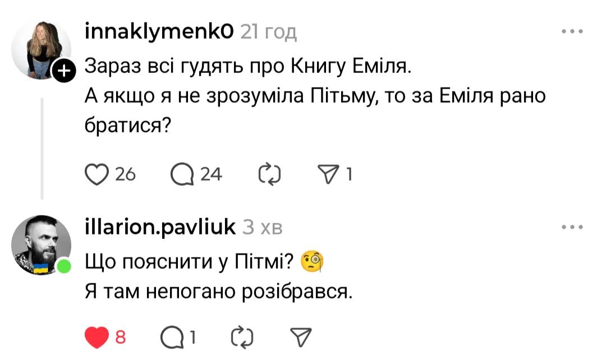This screenshot has width=606, height=364.
Task: Unlike illarion.pavliuk's reply red heart
Action: [96, 337]
